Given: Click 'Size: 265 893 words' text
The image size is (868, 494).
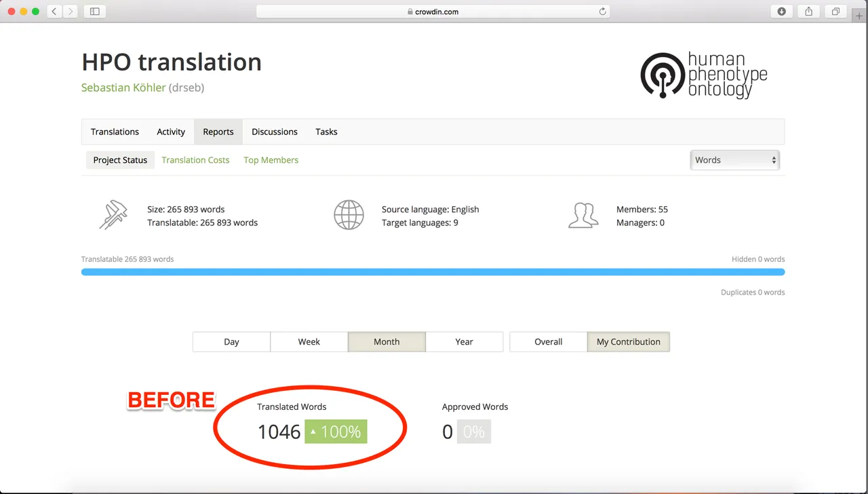Looking at the screenshot, I should (x=186, y=210).
